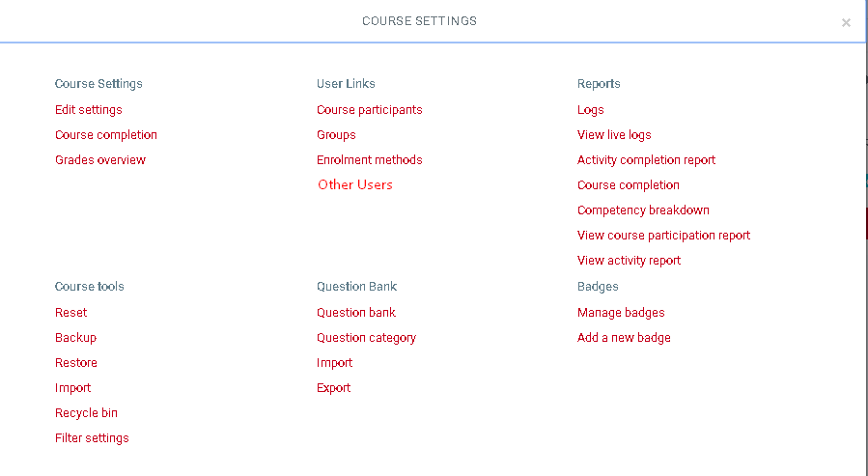This screenshot has height=476, width=868.
Task: Click the Other Users link
Action: [x=355, y=185]
